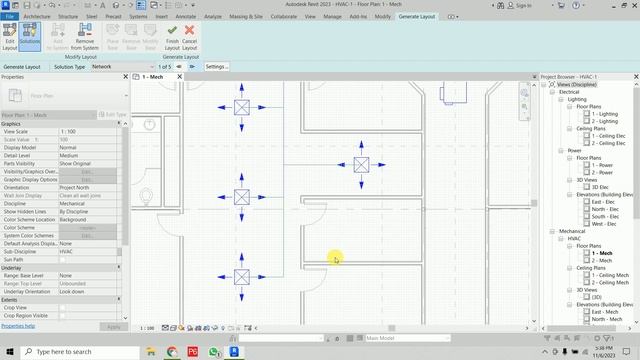Viewport: 640px width, 360px height.
Task: Click the Properties help link
Action: [18, 326]
